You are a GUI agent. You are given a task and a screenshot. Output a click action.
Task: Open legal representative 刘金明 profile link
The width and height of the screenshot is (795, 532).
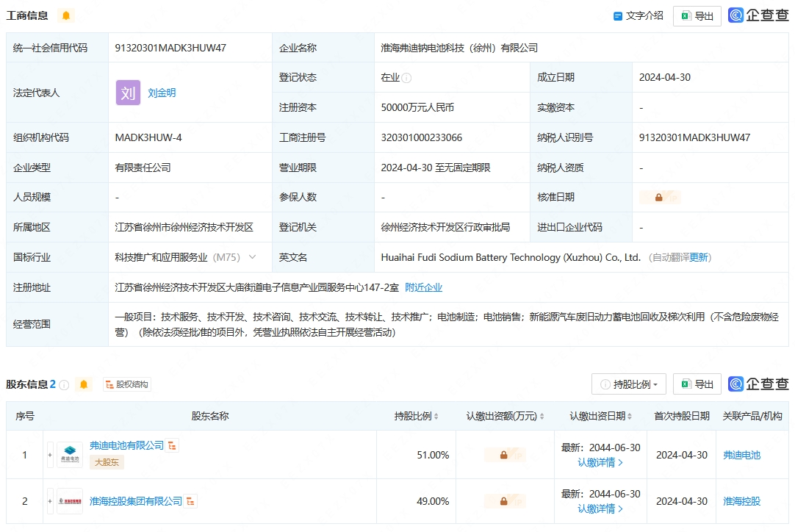(x=162, y=93)
